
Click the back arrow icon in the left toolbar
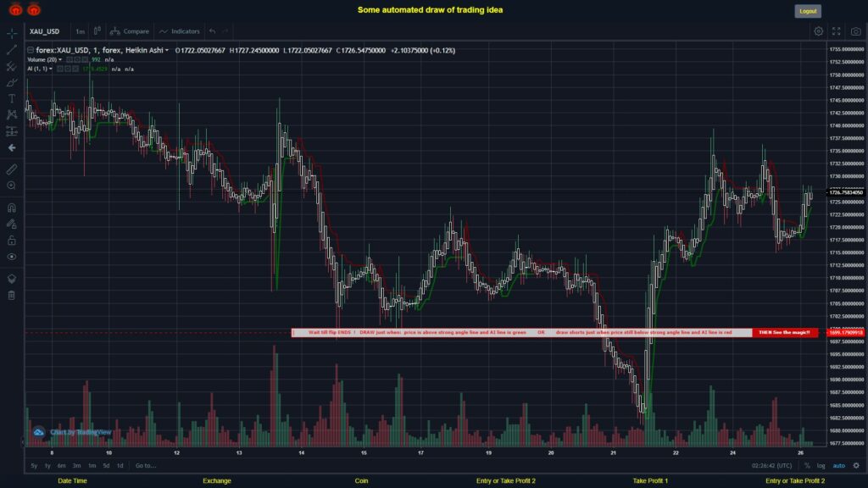point(12,147)
